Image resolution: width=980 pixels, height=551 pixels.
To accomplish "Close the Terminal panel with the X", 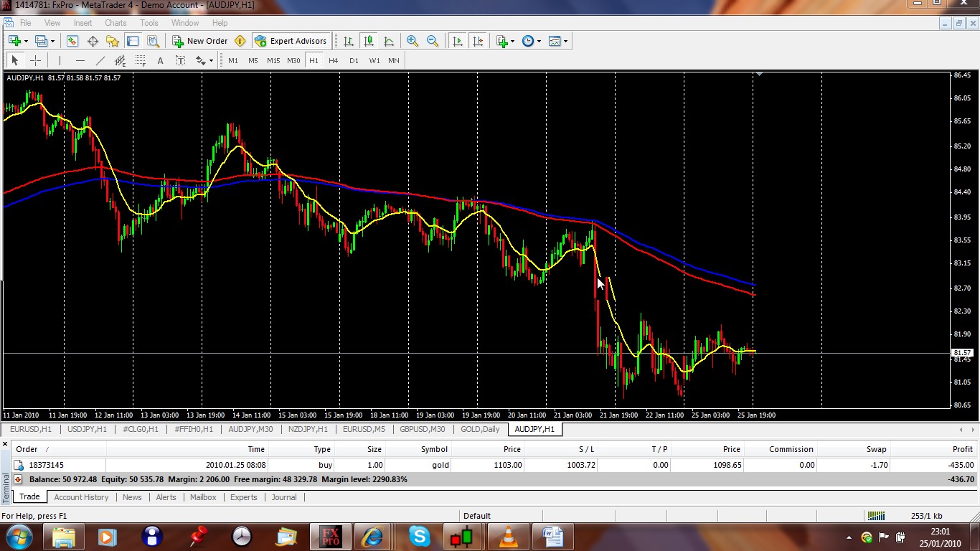I will (6, 445).
